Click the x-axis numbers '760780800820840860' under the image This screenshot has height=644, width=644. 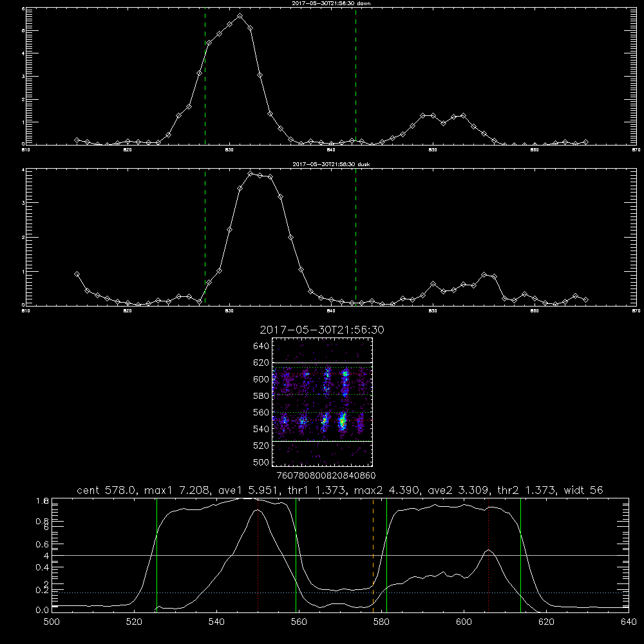coord(327,476)
